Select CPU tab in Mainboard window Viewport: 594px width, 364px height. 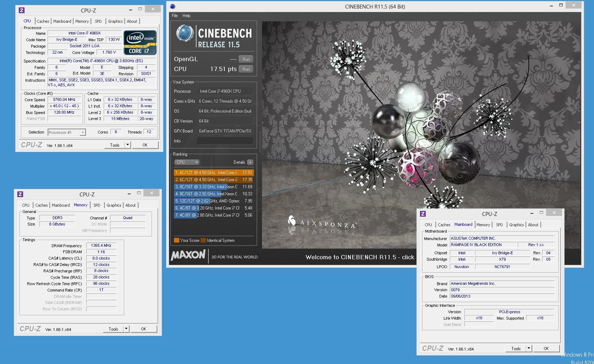coord(429,225)
